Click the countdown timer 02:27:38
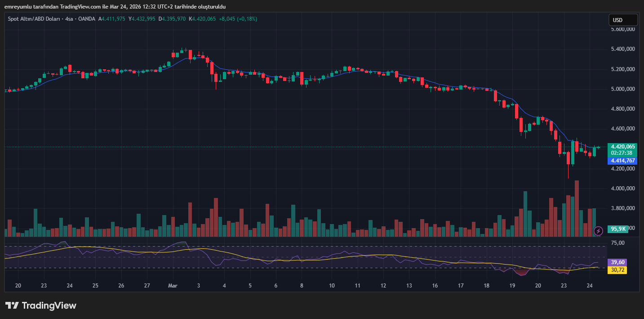644x319 pixels. pyautogui.click(x=622, y=153)
